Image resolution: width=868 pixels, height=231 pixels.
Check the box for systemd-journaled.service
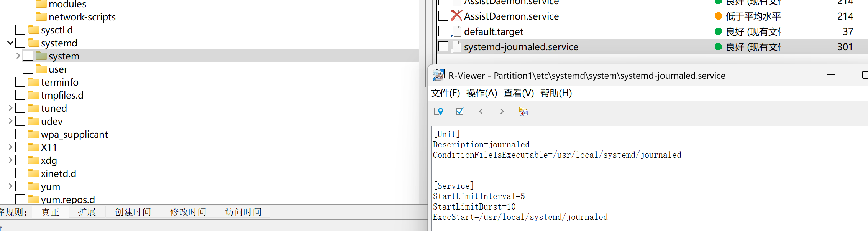[x=443, y=47]
